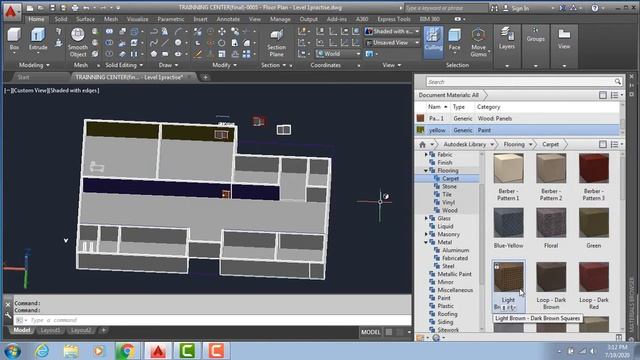Switch to the Start drawing tab
This screenshot has height=360, width=640.
pos(23,77)
